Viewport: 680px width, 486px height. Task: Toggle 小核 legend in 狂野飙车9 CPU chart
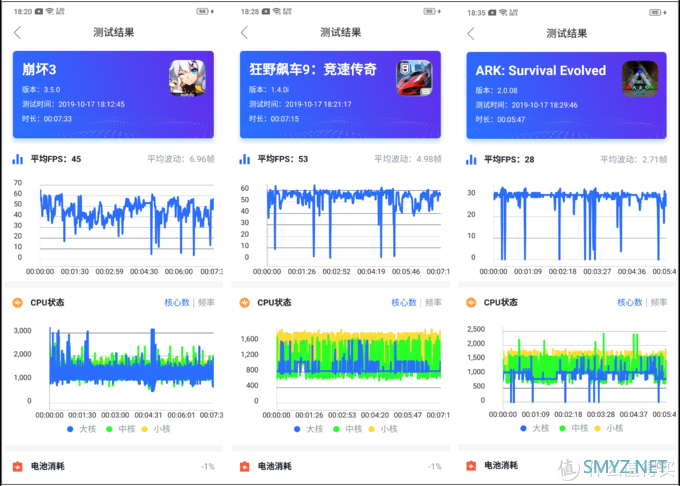pyautogui.click(x=383, y=429)
